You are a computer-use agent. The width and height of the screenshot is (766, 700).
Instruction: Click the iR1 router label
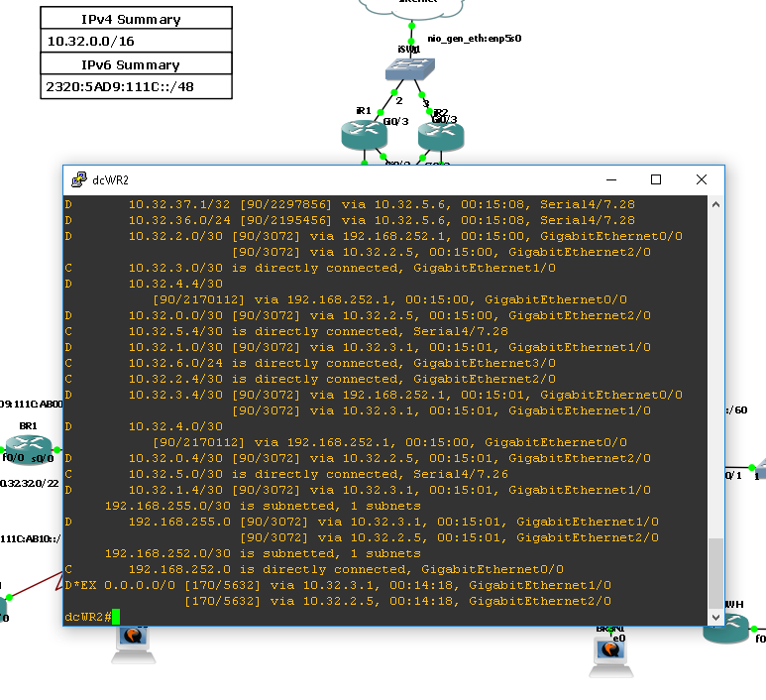click(364, 111)
